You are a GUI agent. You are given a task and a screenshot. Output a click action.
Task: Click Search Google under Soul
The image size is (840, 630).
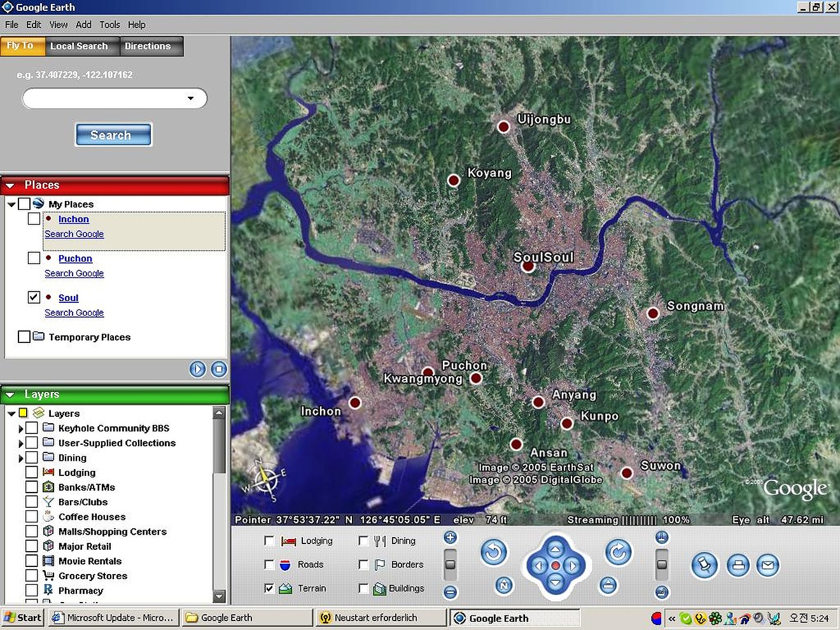pos(74,312)
